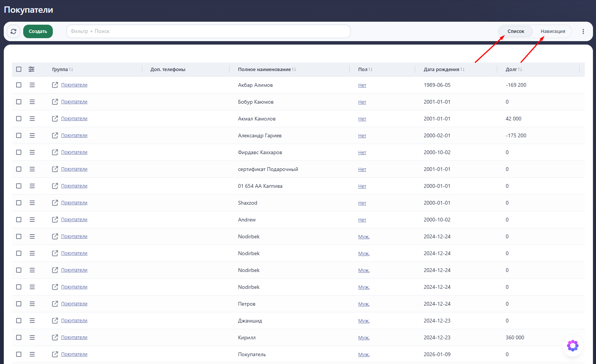This screenshot has height=364, width=596.
Task: Switch to the Список view tab
Action: point(516,31)
